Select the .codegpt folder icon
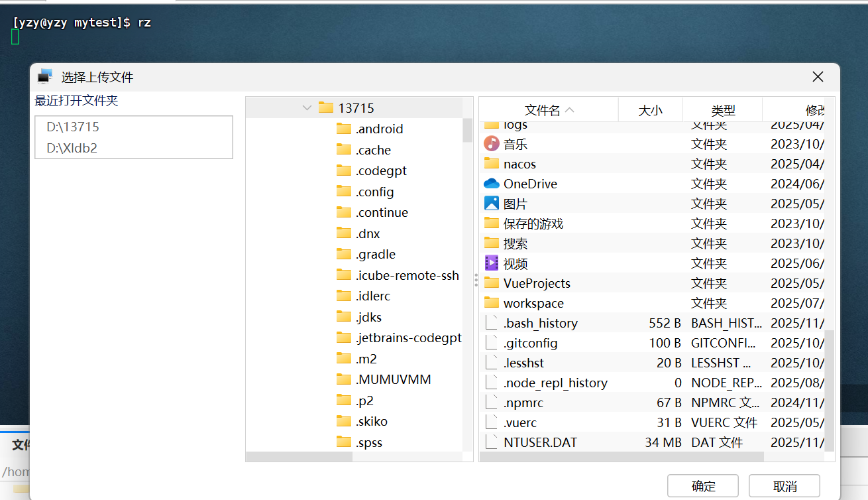868x500 pixels. [x=343, y=170]
